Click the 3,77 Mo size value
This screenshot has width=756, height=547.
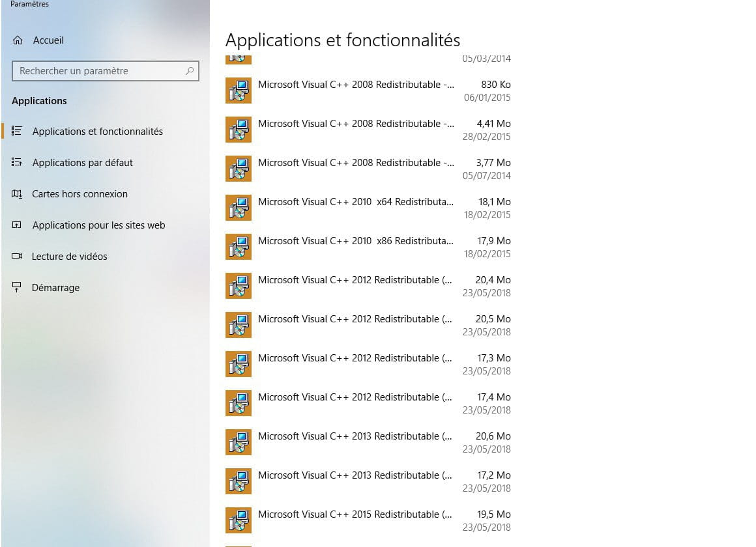tap(493, 162)
